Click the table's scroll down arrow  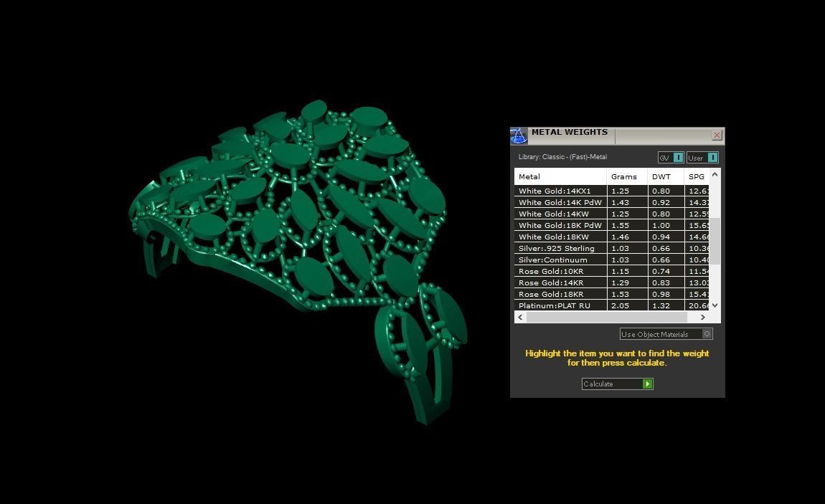point(715,305)
